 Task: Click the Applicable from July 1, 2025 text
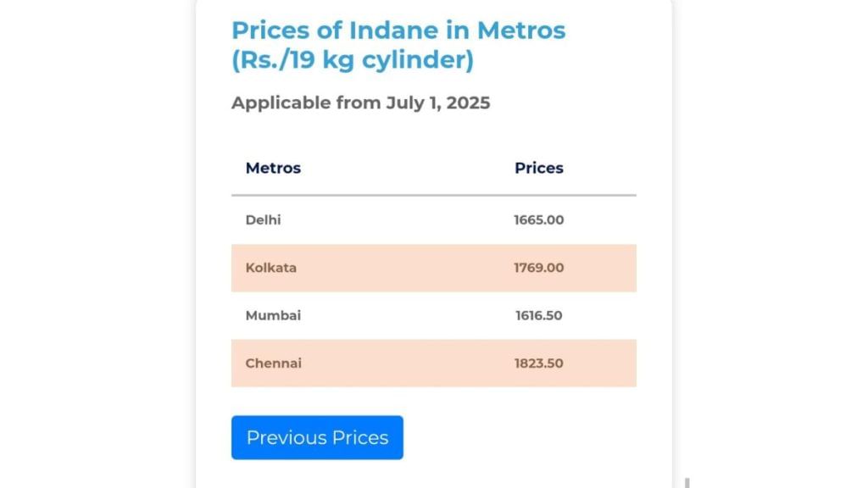pyautogui.click(x=360, y=103)
